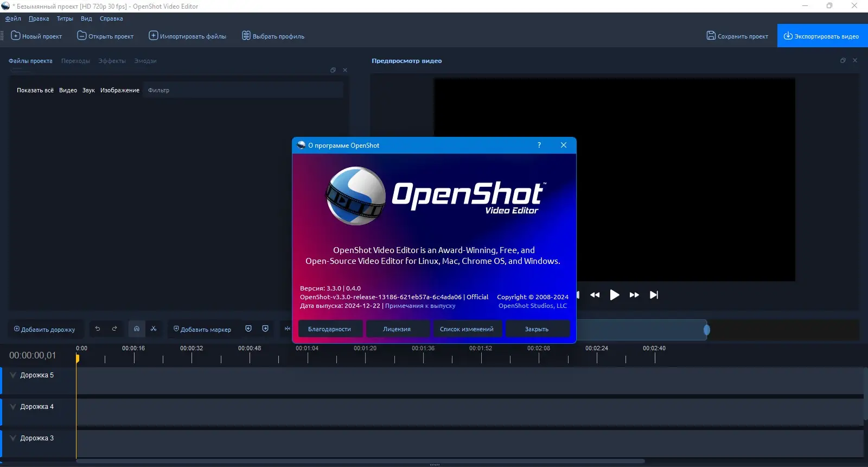Viewport: 868px width, 467px height.
Task: Select the Дорожка 5 track label
Action: tap(37, 375)
